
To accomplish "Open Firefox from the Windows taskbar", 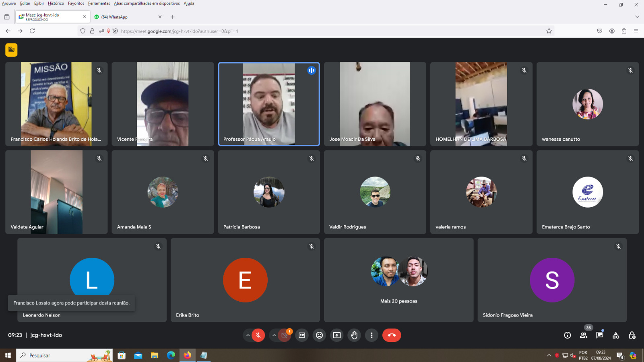I will coord(188,355).
